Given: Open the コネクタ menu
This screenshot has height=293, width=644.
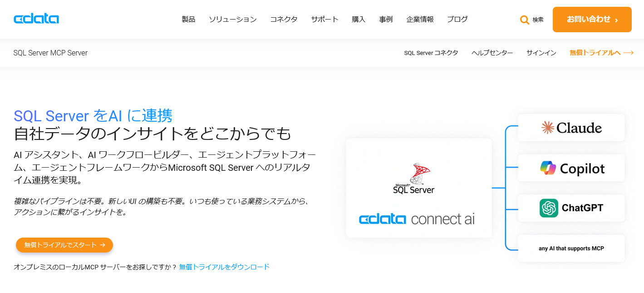Looking at the screenshot, I should pyautogui.click(x=284, y=19).
